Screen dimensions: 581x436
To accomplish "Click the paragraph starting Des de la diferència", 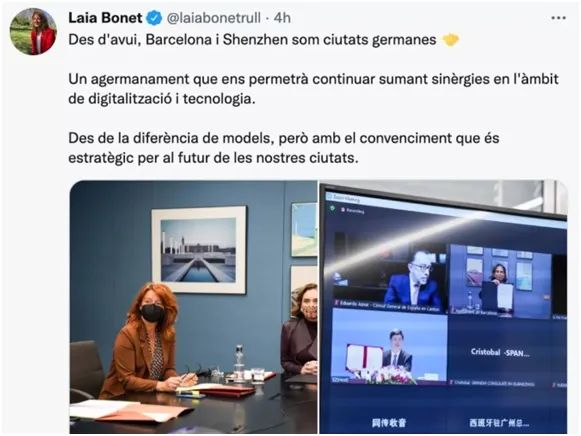I will [284, 148].
